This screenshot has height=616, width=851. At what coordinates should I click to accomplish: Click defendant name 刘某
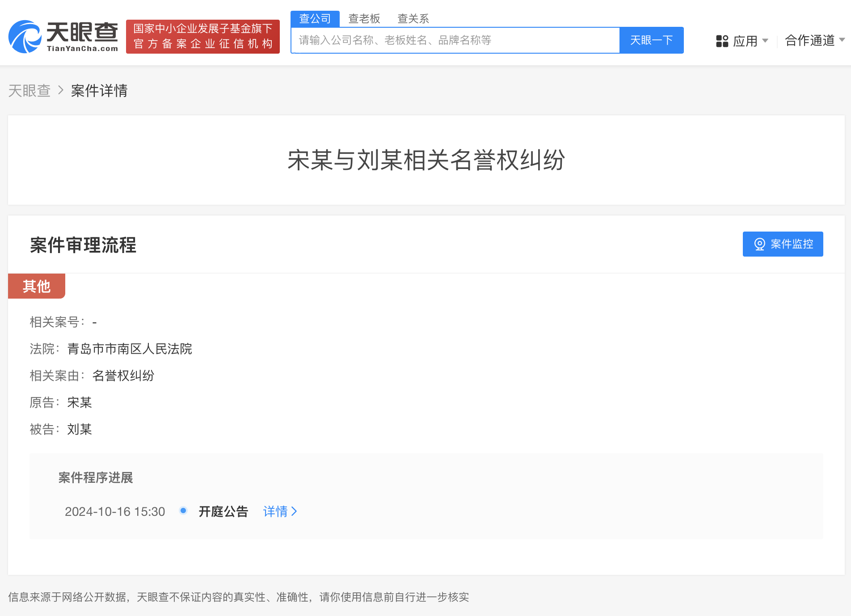pos(80,429)
